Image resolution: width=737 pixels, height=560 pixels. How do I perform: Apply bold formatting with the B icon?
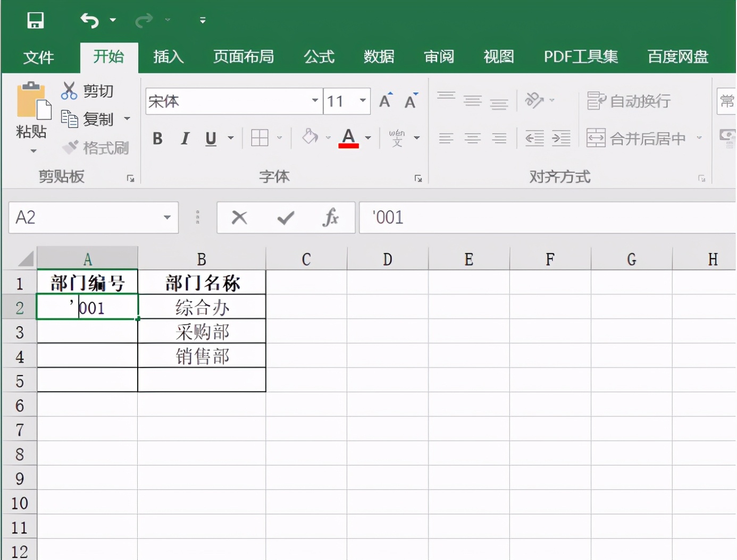(157, 138)
